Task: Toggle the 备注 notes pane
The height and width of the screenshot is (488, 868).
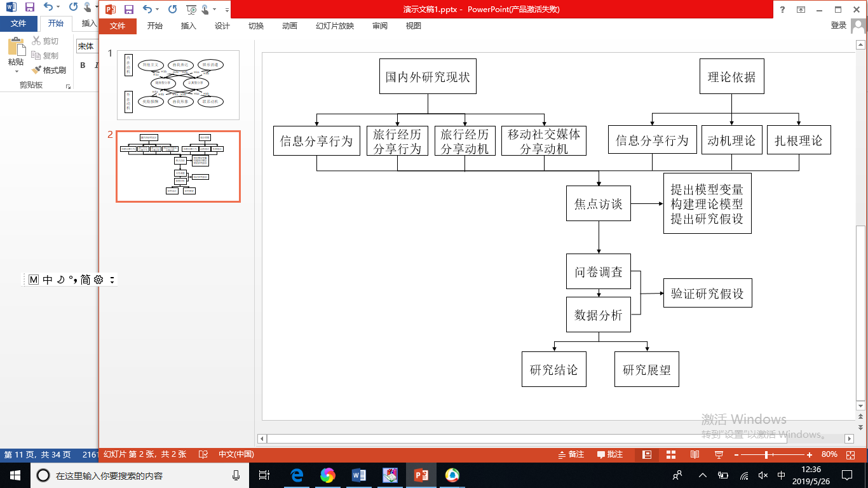Action: 571,454
